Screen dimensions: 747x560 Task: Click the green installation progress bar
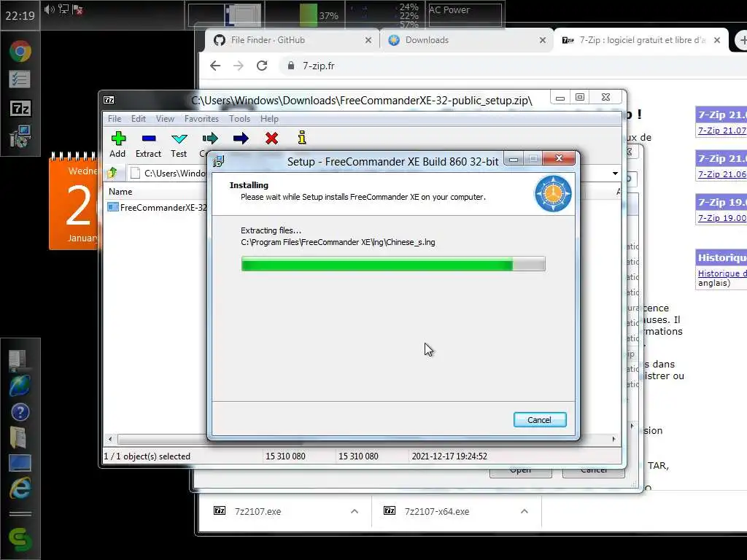click(x=393, y=264)
